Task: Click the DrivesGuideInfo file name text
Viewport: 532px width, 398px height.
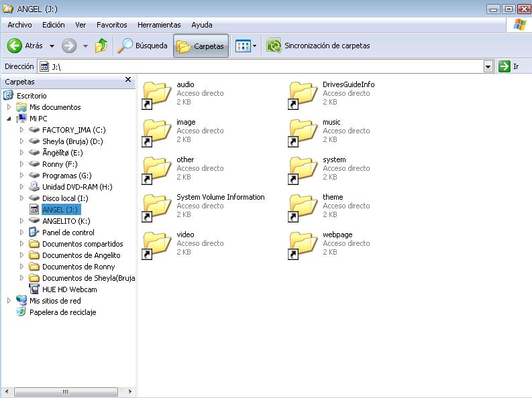Action: pos(348,84)
